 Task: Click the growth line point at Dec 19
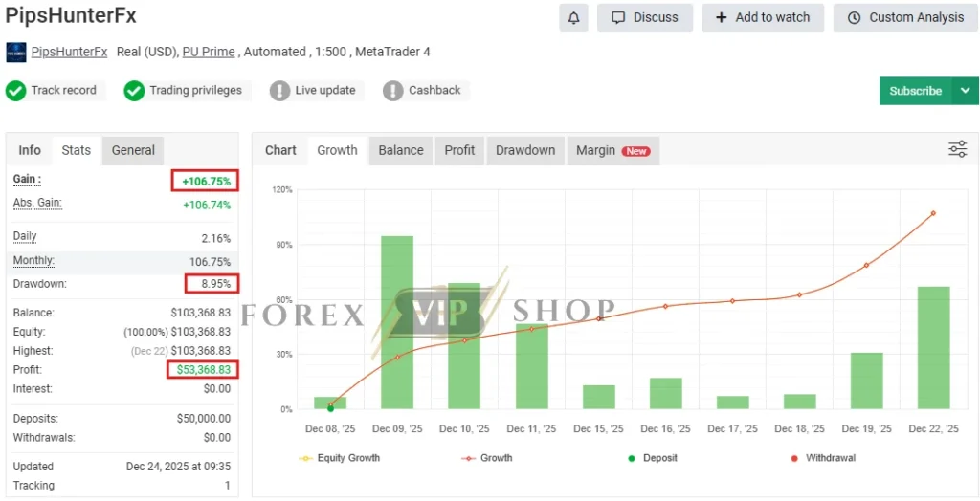(x=866, y=266)
